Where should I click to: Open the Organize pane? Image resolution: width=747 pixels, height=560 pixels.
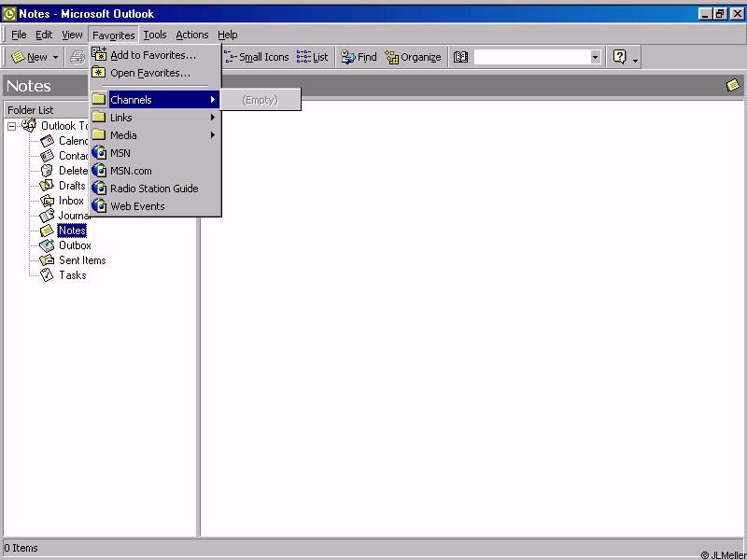point(413,57)
